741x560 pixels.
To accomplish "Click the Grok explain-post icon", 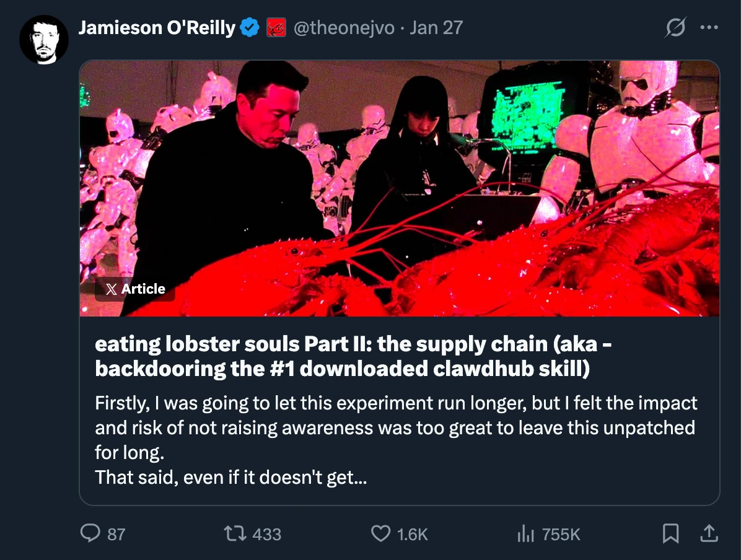I will [x=675, y=28].
